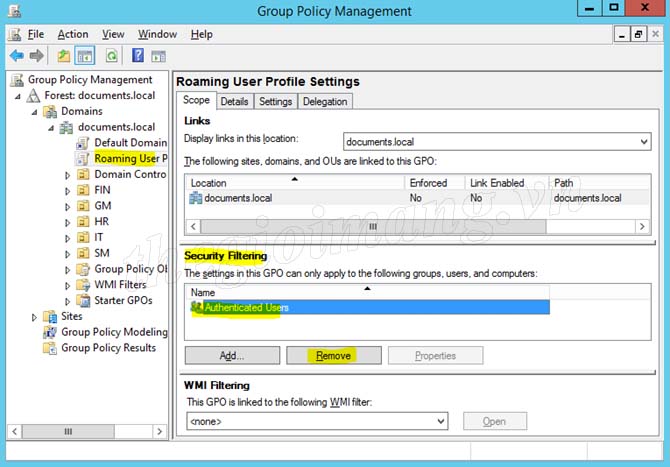Restore the inner MMC child window
The width and height of the screenshot is (670, 467).
(638, 34)
